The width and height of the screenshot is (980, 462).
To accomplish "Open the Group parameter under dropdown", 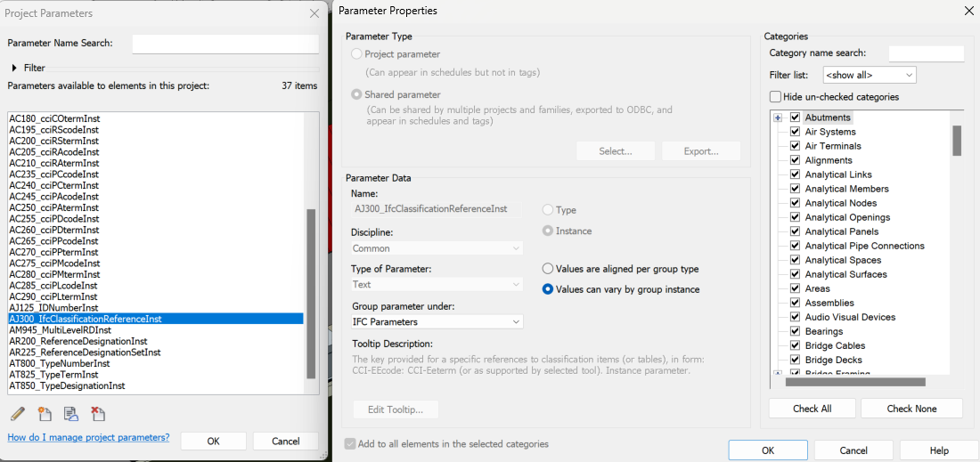I will coord(436,321).
